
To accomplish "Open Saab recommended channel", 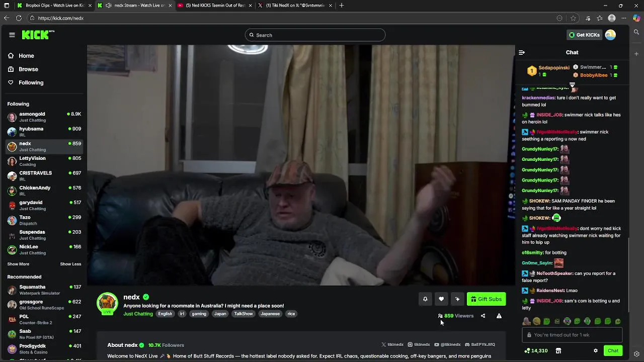I will tap(44, 334).
